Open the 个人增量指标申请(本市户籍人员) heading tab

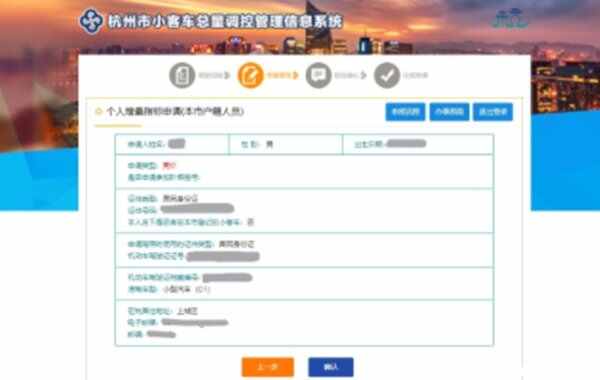(x=175, y=111)
